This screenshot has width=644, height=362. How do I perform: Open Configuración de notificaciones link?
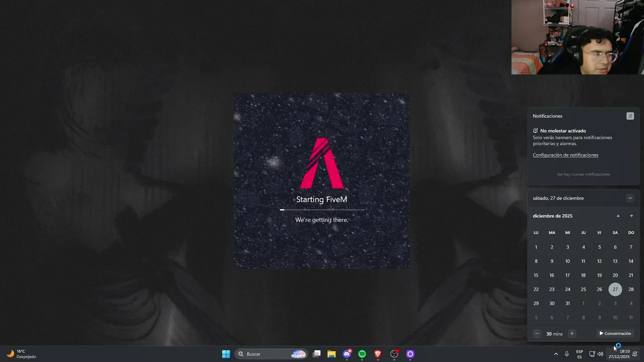click(x=566, y=155)
